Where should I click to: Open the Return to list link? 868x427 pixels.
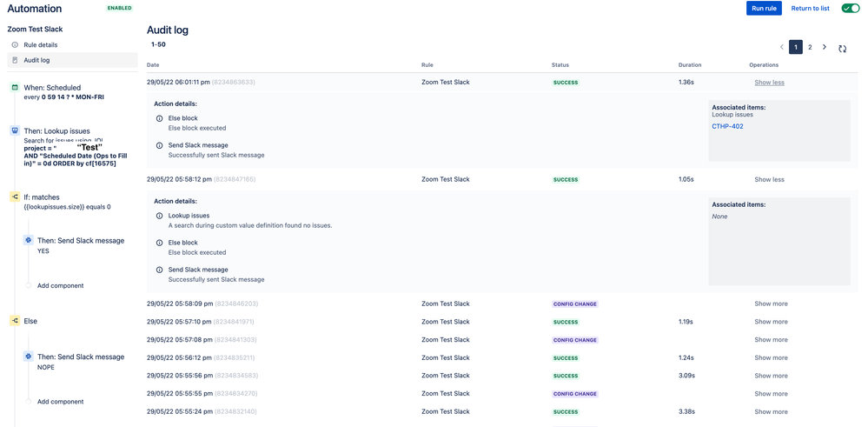tap(811, 9)
